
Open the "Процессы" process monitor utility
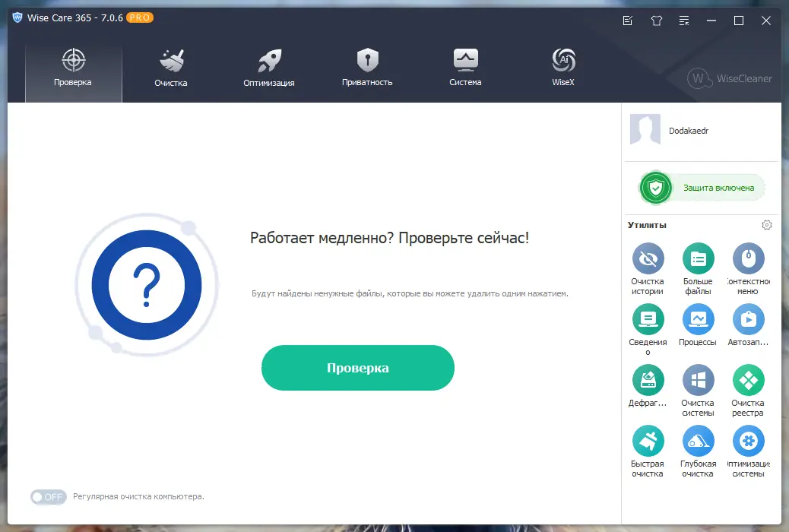click(698, 319)
